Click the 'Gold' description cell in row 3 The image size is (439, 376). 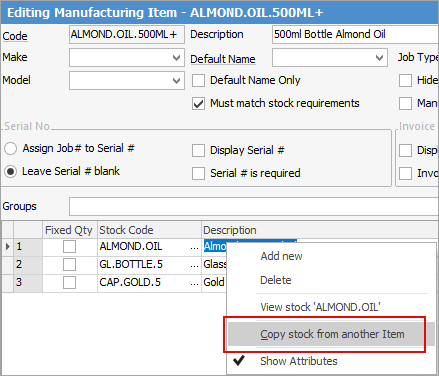click(x=214, y=283)
